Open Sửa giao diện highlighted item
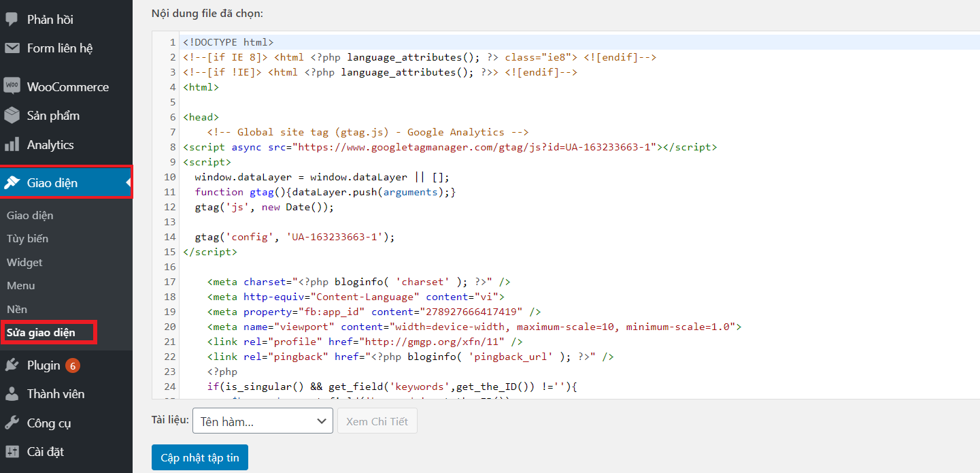Image resolution: width=980 pixels, height=473 pixels. coord(45,332)
